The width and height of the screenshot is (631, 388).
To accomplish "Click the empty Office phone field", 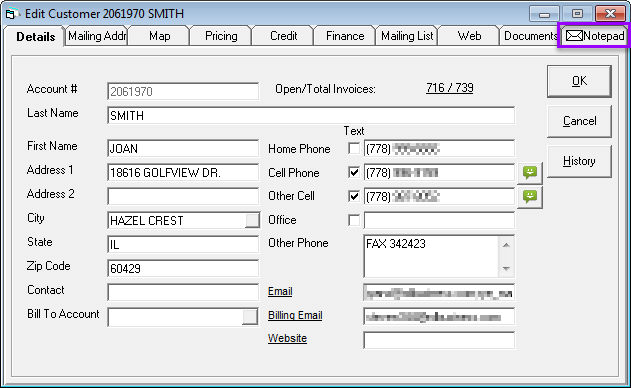I will tap(439, 221).
